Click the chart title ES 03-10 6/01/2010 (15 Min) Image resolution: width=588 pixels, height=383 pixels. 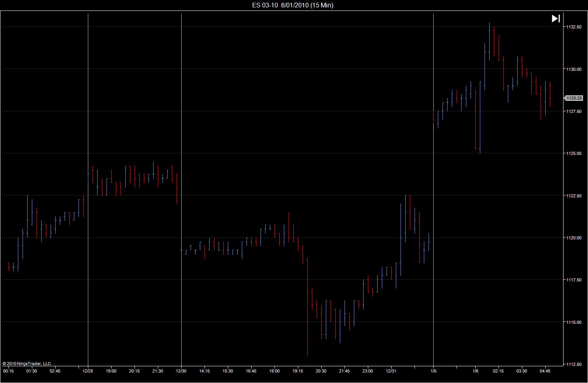[292, 5]
